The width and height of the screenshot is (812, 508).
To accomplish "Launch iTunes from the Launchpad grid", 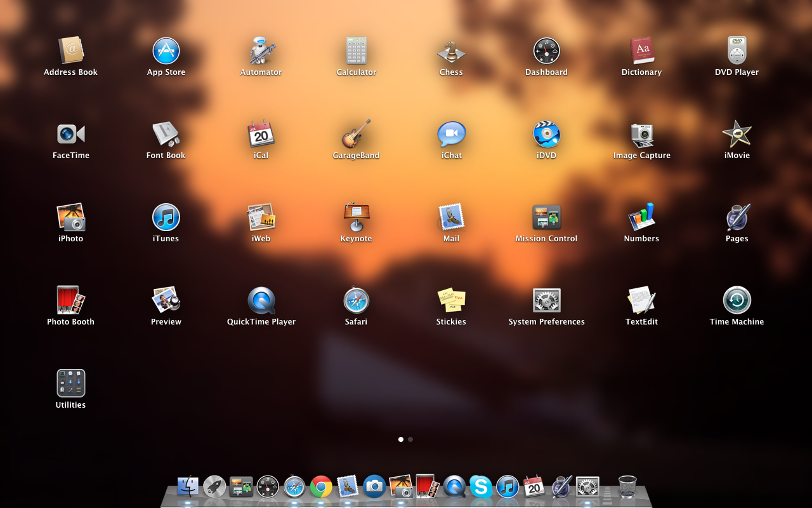I will pyautogui.click(x=166, y=217).
